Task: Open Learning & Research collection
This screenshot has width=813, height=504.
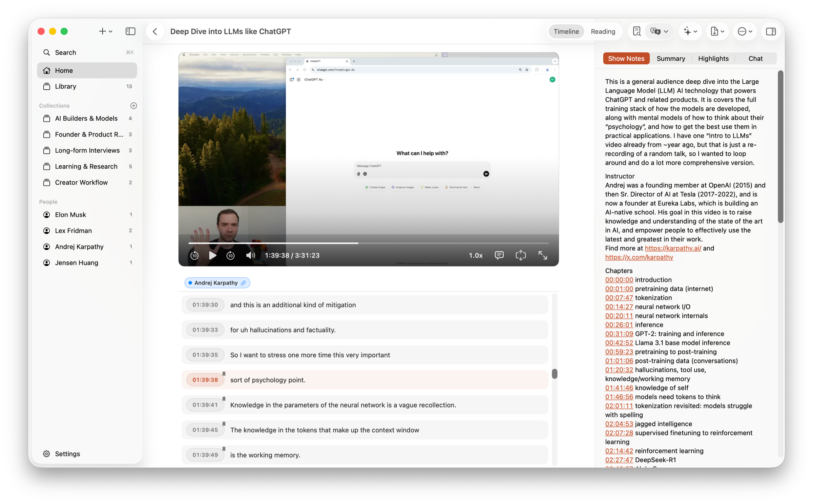Action: coord(87,166)
